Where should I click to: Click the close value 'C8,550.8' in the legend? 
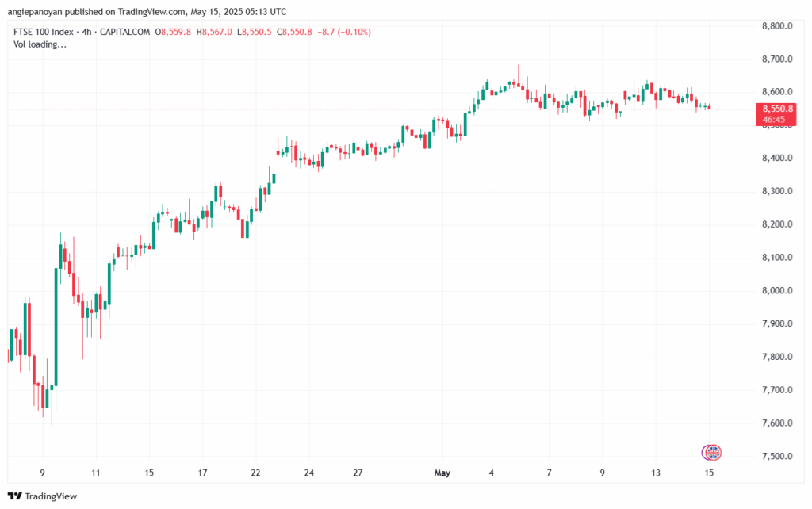click(x=294, y=32)
